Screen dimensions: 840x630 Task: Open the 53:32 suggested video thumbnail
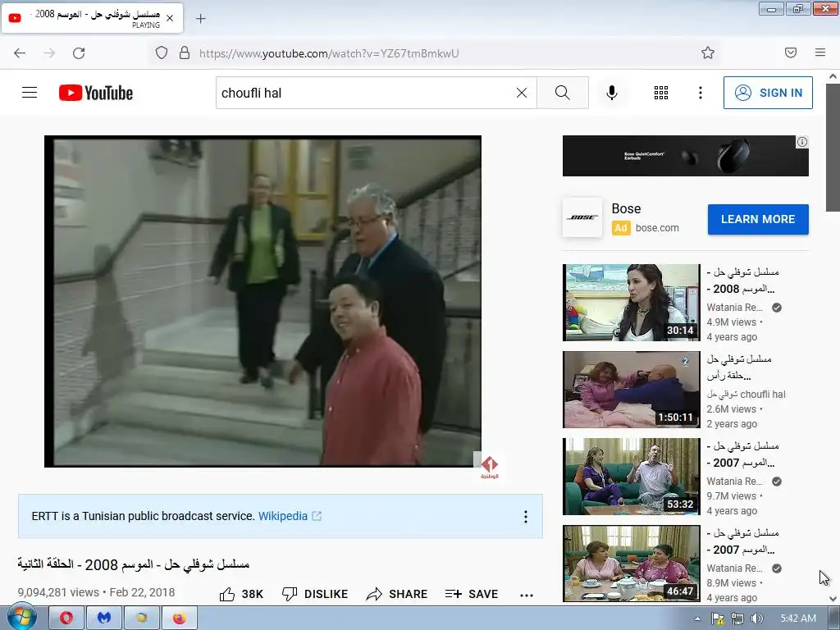click(x=631, y=477)
